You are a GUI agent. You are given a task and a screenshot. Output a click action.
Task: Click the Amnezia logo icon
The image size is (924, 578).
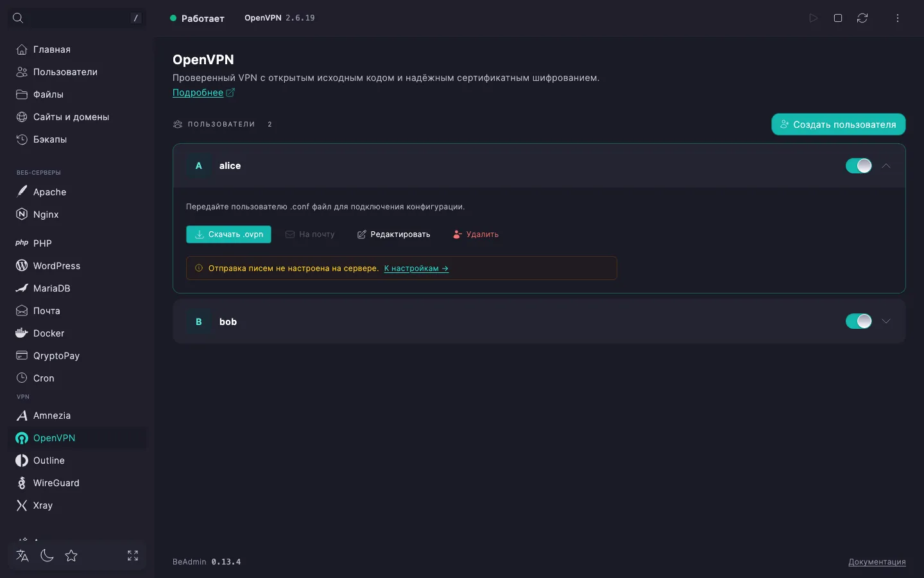[x=22, y=416]
